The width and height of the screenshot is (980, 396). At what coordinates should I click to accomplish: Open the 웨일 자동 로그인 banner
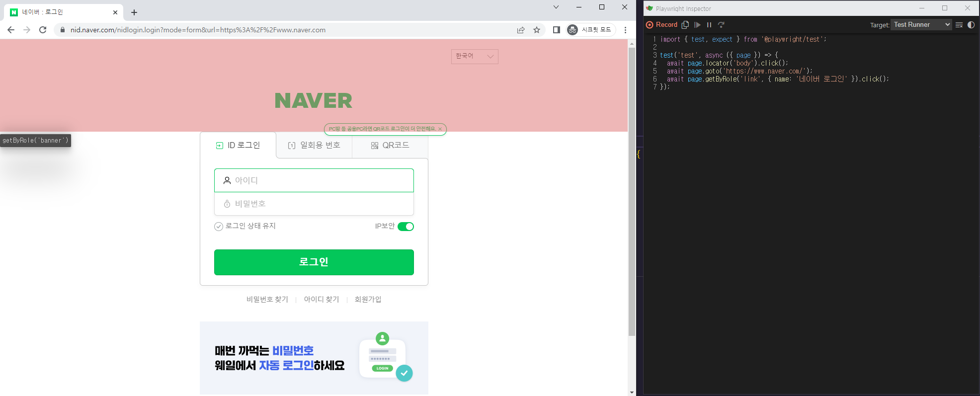(x=314, y=358)
